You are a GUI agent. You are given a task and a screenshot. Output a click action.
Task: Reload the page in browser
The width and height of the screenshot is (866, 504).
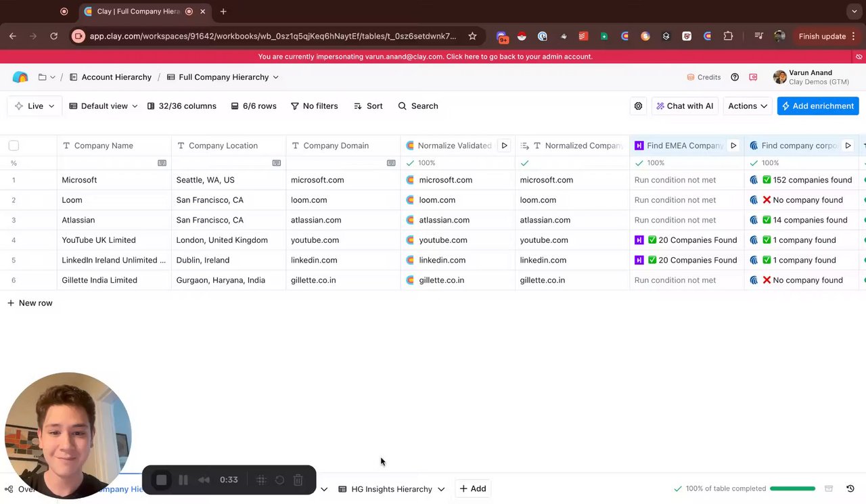53,36
